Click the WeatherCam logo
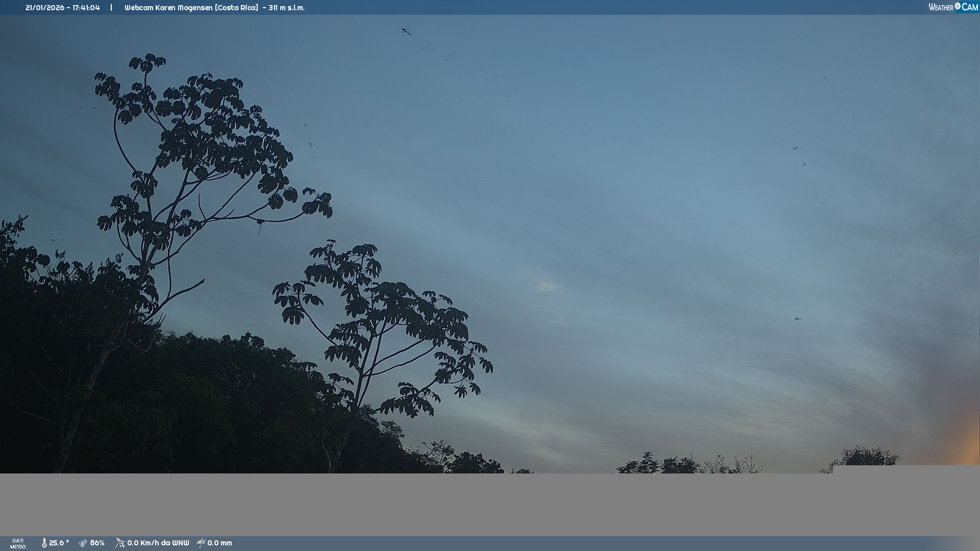Image resolution: width=980 pixels, height=551 pixels. [953, 7]
